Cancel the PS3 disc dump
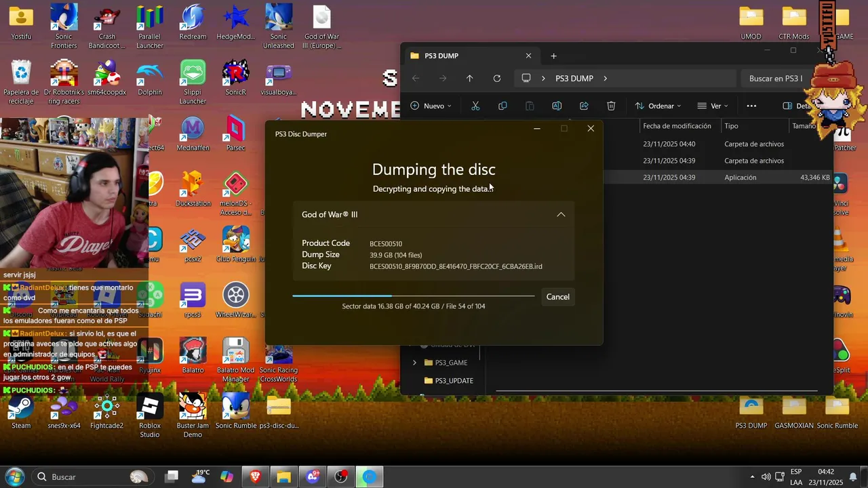The width and height of the screenshot is (868, 488). click(x=557, y=297)
